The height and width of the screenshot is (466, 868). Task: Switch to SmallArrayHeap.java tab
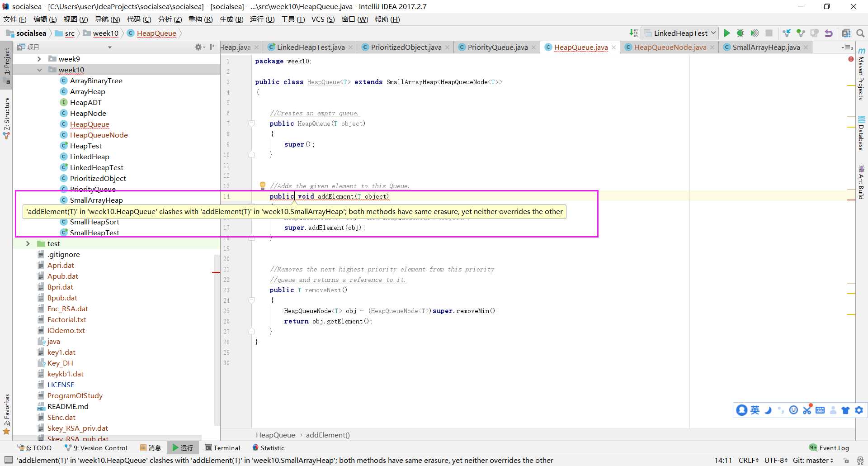point(766,47)
